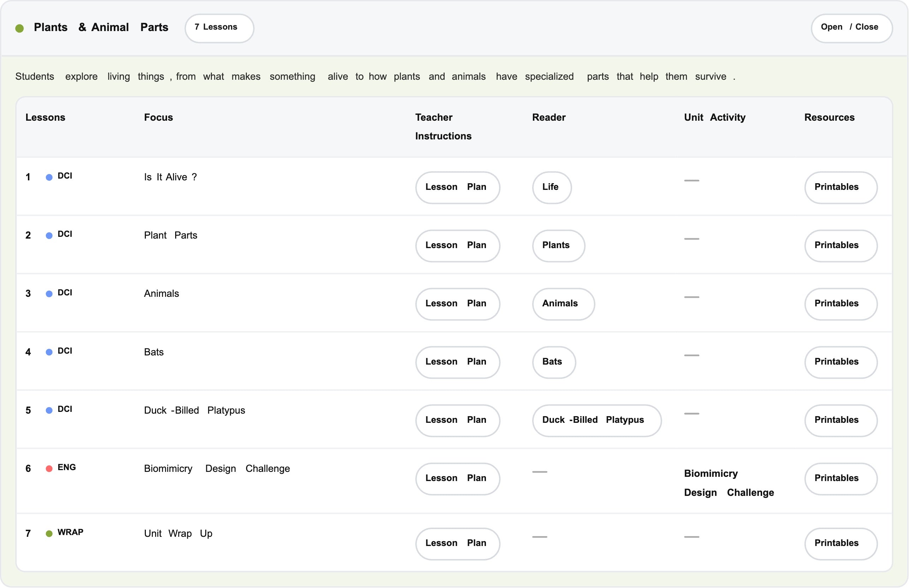Image resolution: width=909 pixels, height=588 pixels.
Task: Open the Bats reader
Action: coord(553,362)
